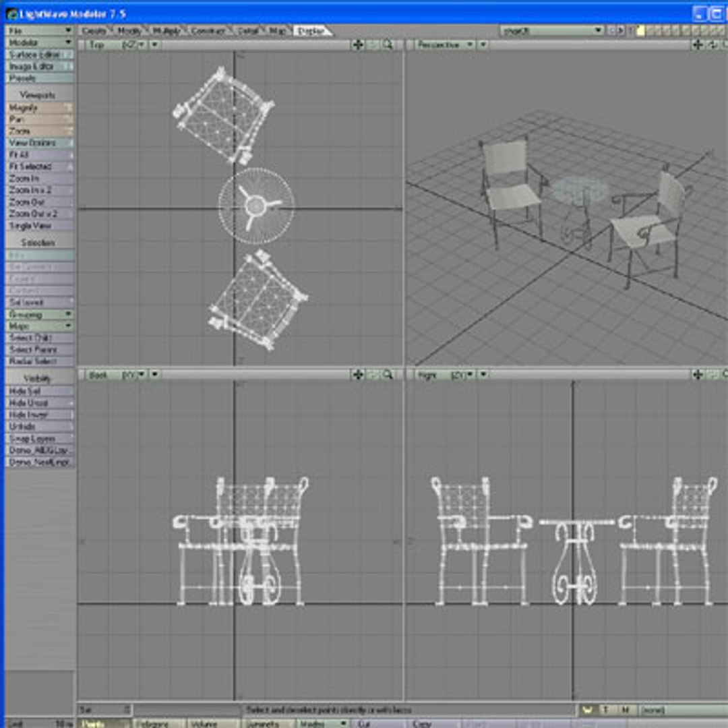Switch to Volume selection mode

point(214,723)
